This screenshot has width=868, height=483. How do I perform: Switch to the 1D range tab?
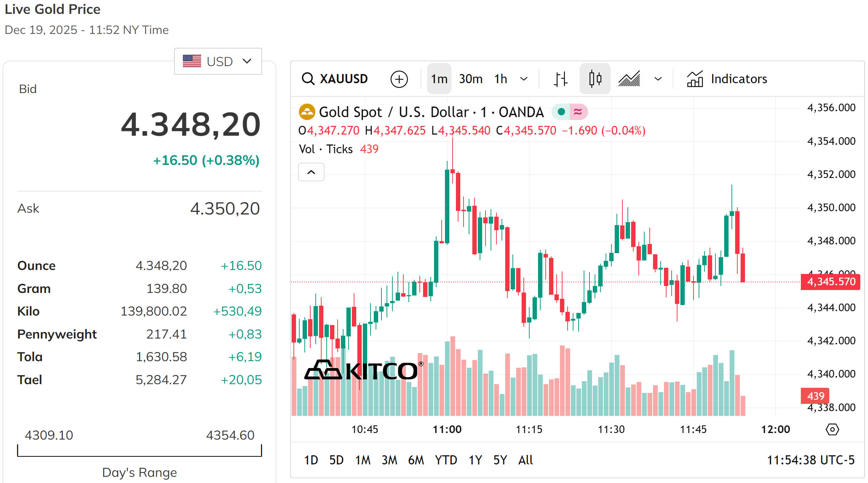click(x=311, y=460)
